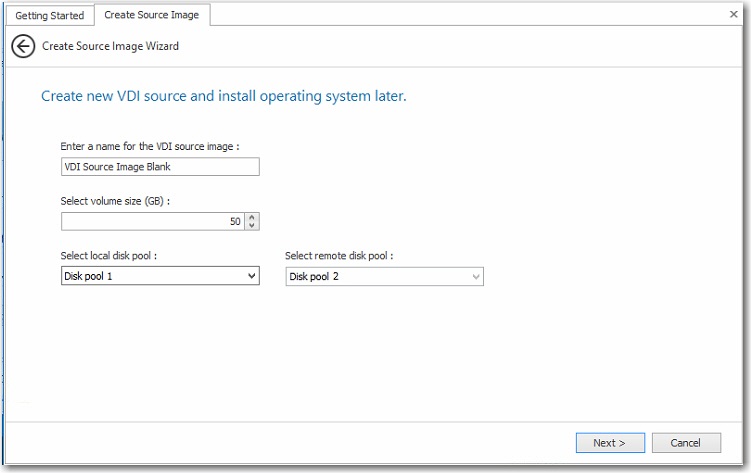Click the 'Select remote disk pool' label
Viewport: 751px width, 473px height.
pyautogui.click(x=339, y=256)
